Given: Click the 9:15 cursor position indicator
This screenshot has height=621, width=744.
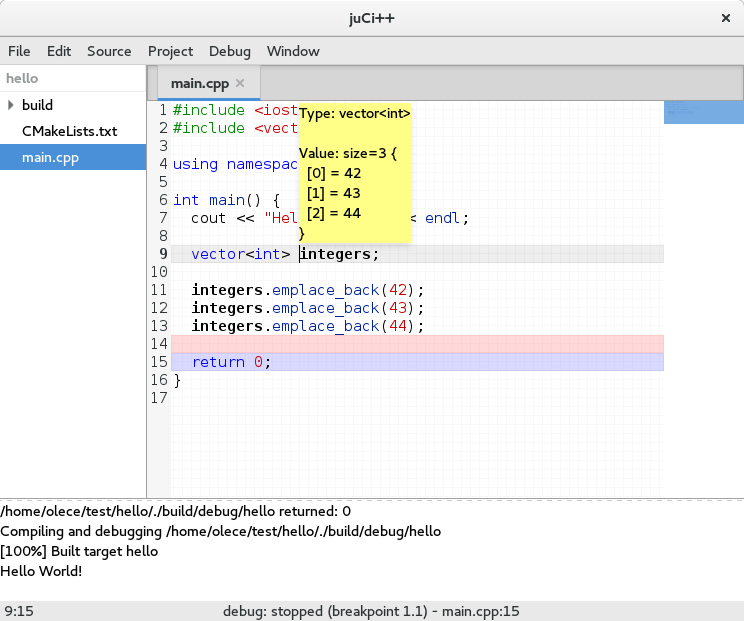Looking at the screenshot, I should (x=20, y=611).
